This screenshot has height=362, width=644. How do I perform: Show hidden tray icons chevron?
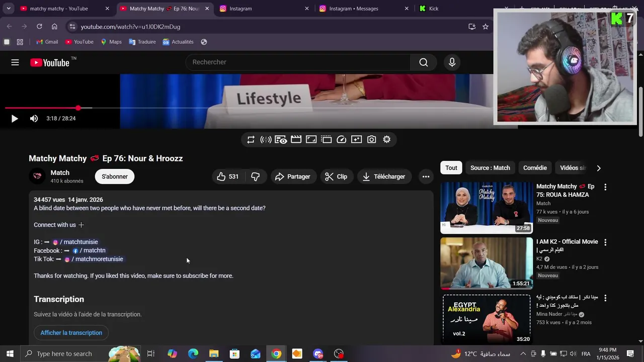523,353
